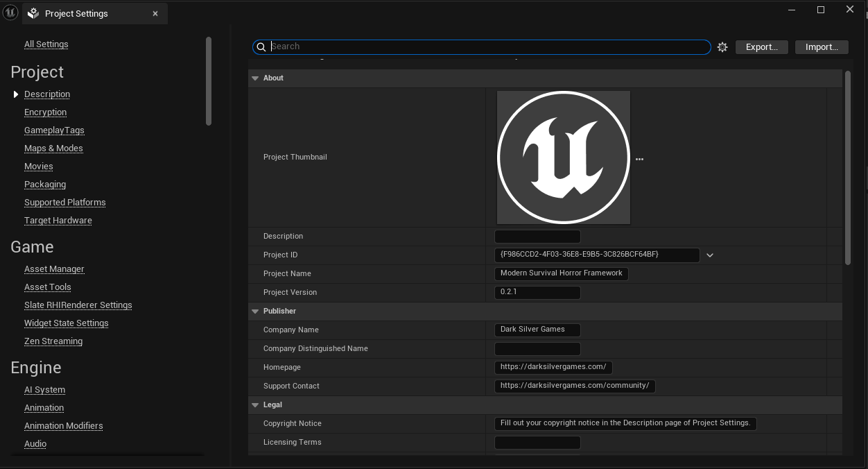The image size is (868, 469).
Task: Click the ellipsis beside Project Thumbnail
Action: (639, 159)
